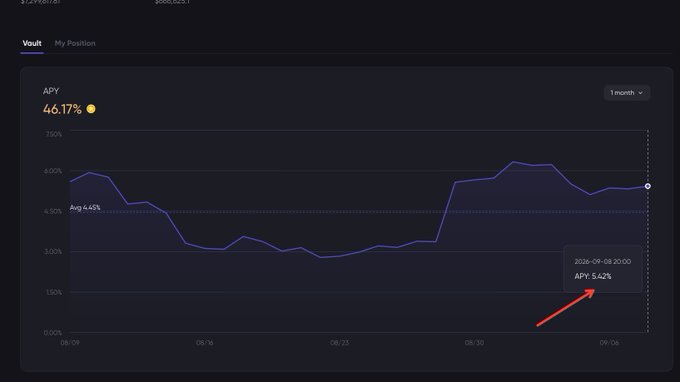This screenshot has height=382, width=680.
Task: Switch to the Vault tab
Action: click(32, 43)
